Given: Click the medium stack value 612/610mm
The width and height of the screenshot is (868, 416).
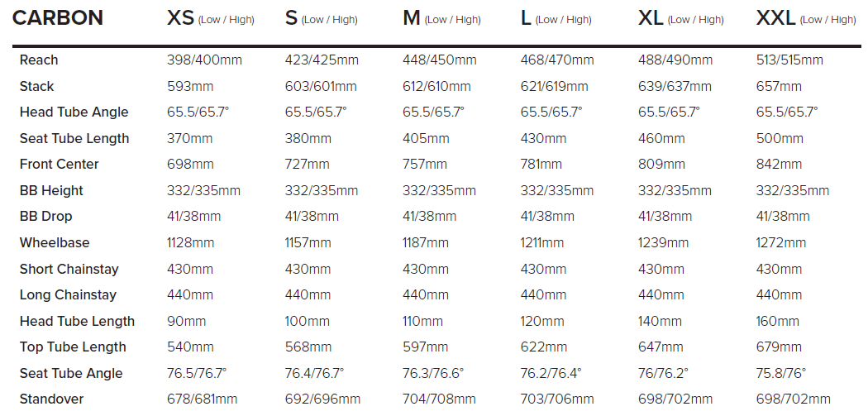Looking at the screenshot, I should (436, 86).
